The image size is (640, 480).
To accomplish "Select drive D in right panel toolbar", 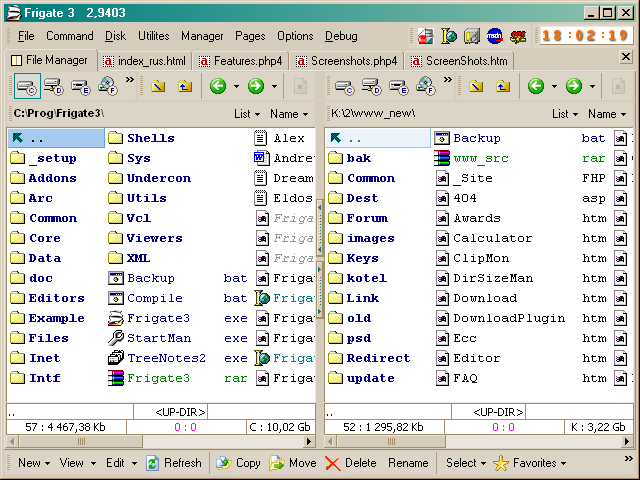I will coord(371,86).
